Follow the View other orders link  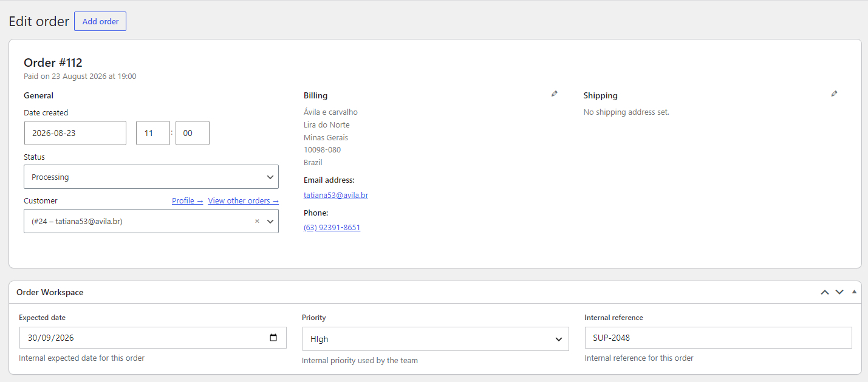pos(244,201)
